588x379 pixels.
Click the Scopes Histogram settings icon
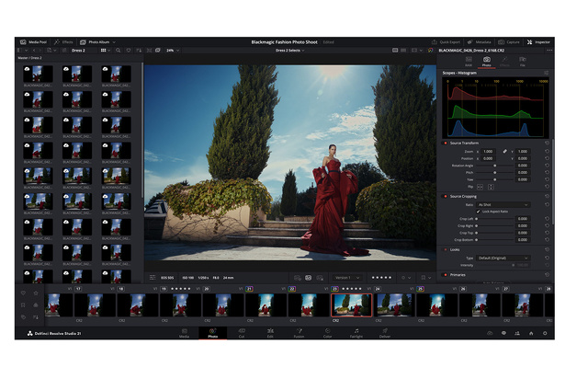(547, 73)
